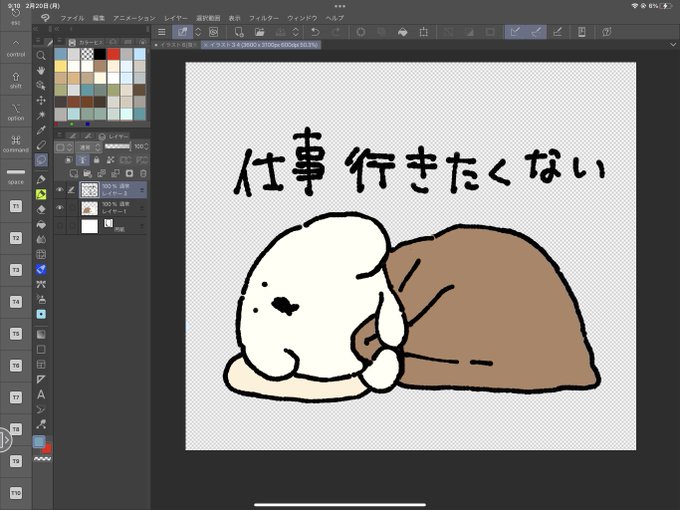Click the Undo arrow in command bar
This screenshot has width=680, height=510.
tap(315, 32)
